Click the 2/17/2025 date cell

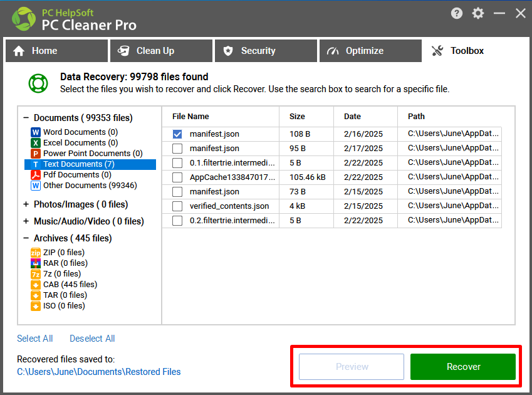363,149
